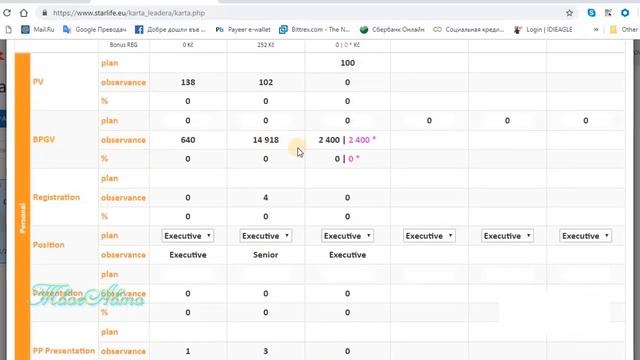Open second column Position plan Executive dropdown
The image size is (640, 360).
point(266,236)
